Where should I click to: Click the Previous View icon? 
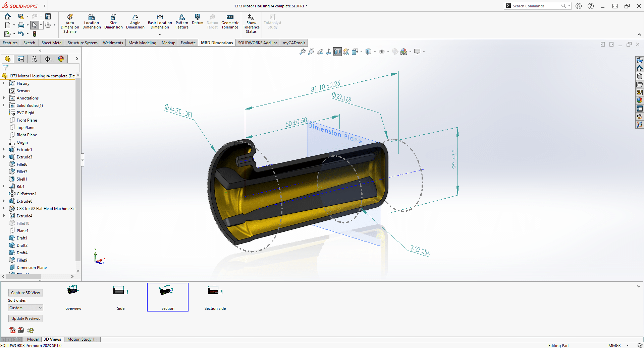click(x=320, y=52)
